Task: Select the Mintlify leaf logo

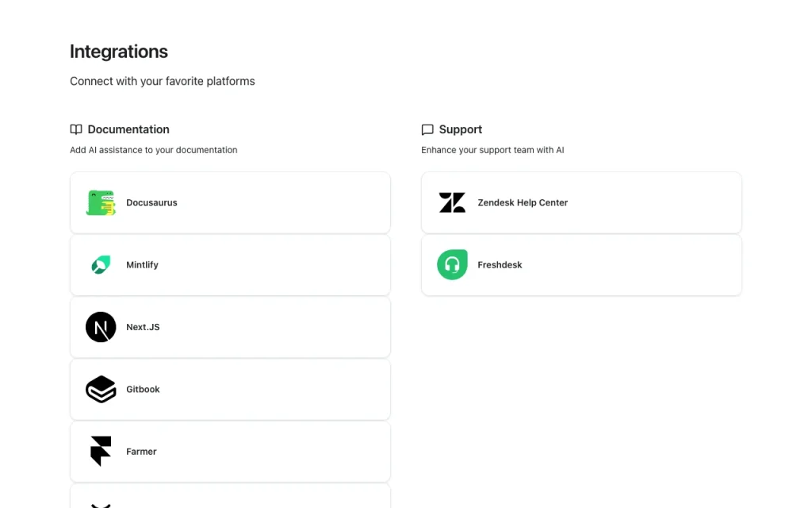Action: (101, 265)
